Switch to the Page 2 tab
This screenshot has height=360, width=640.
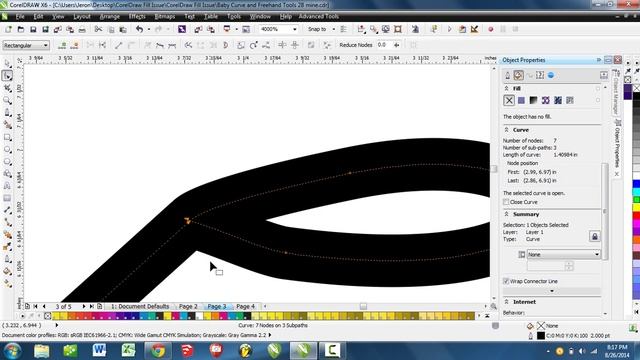coord(188,306)
